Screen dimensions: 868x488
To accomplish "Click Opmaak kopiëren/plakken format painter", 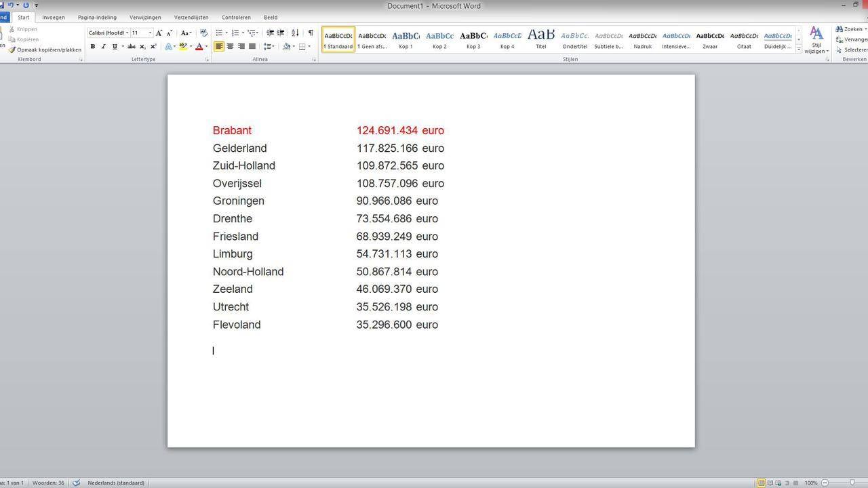I will tap(45, 49).
